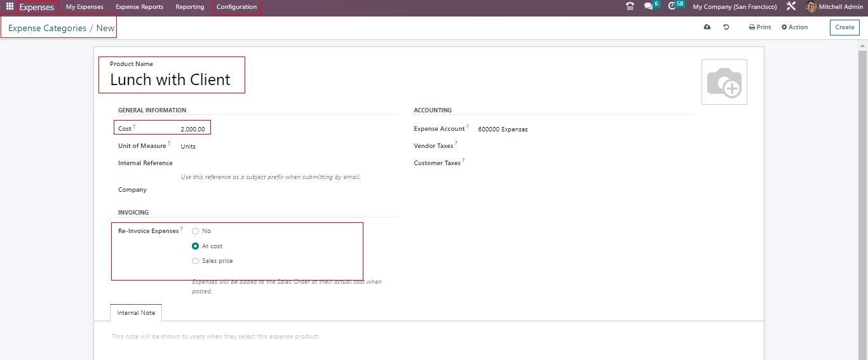Upload a product image via camera placeholder

tap(724, 82)
